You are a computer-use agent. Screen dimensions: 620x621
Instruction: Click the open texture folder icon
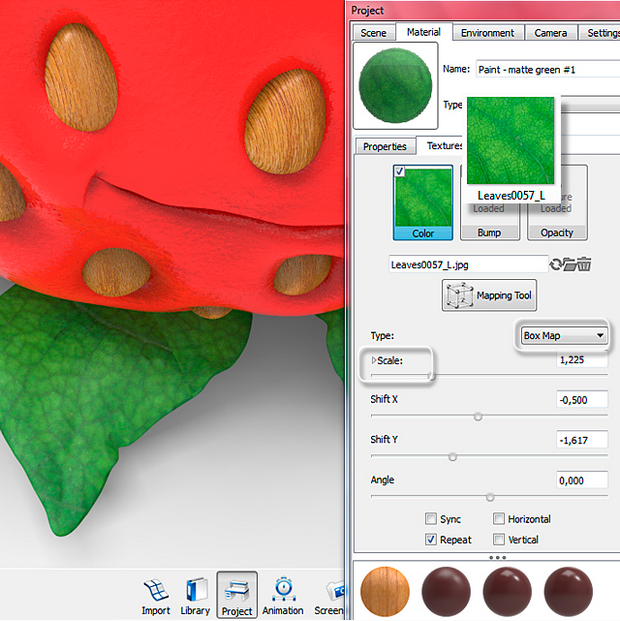[569, 264]
